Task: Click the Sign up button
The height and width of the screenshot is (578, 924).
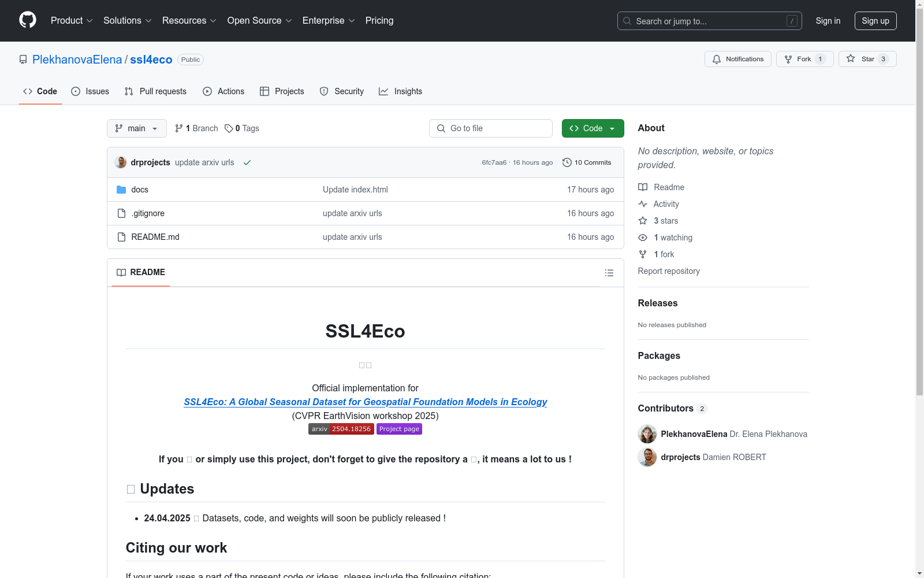Action: pyautogui.click(x=875, y=21)
